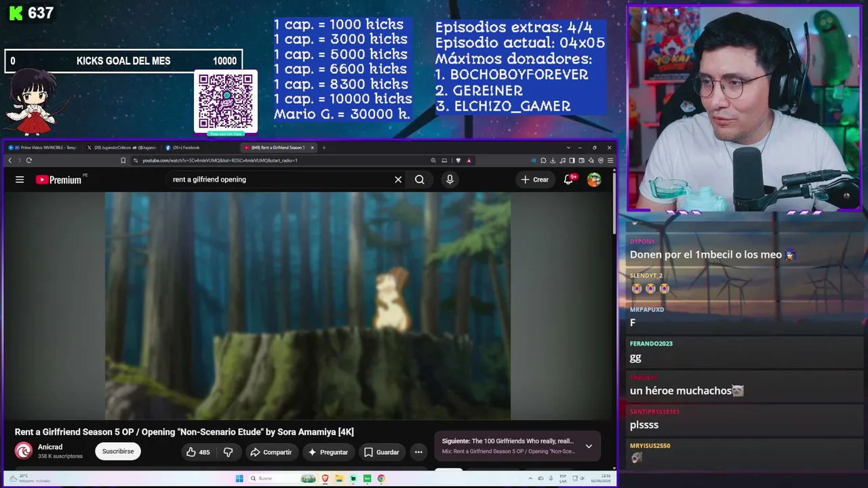Click the donation QR code on overlay

(x=226, y=101)
